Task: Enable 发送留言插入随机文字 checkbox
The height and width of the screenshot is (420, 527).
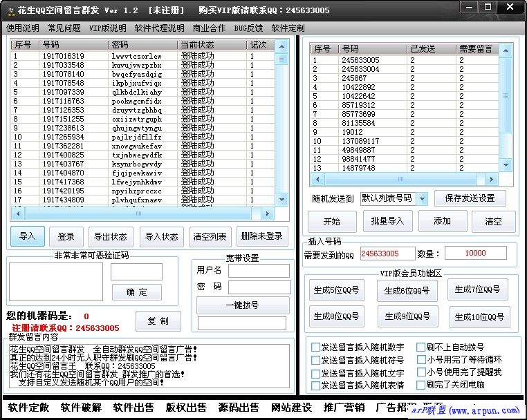Action: [x=315, y=373]
